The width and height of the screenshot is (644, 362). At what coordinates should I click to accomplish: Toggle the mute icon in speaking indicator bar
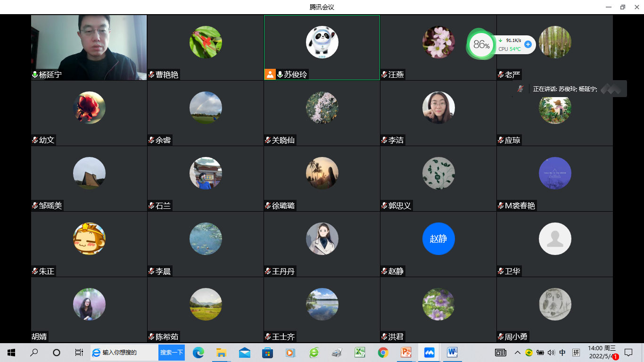(520, 89)
